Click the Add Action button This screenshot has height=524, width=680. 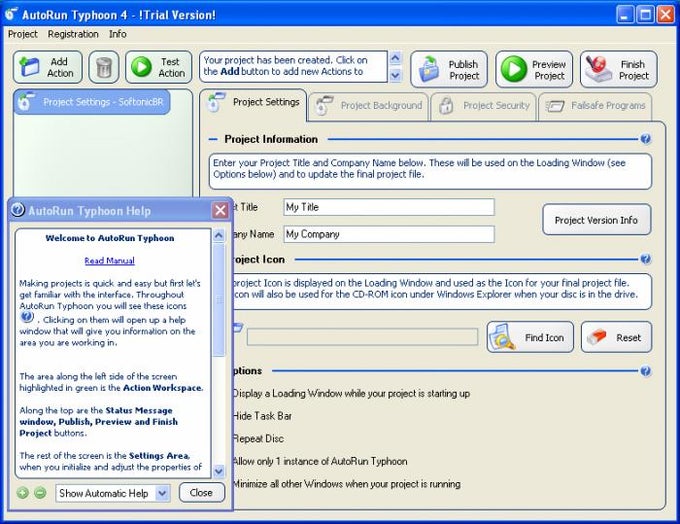pos(48,67)
